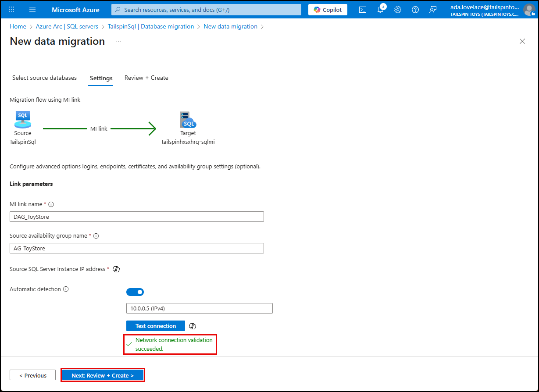This screenshot has width=539, height=392.
Task: Open the portal settings gear
Action: click(x=398, y=10)
